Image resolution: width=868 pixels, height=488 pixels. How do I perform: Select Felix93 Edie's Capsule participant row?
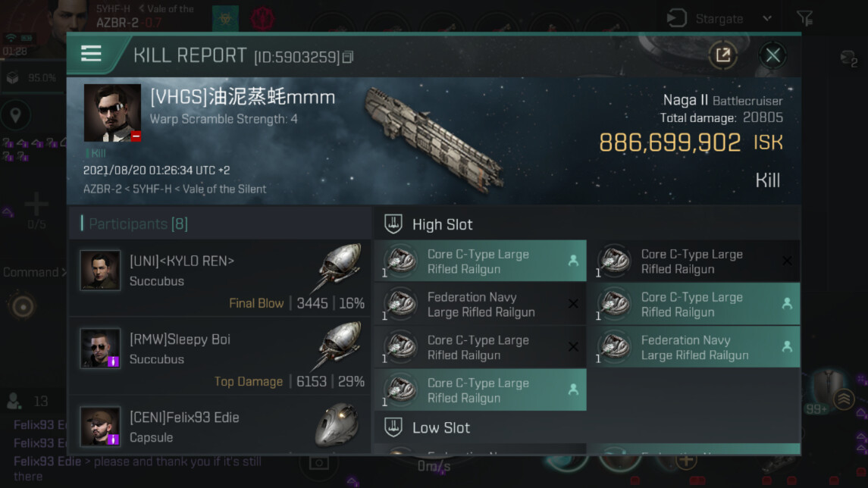click(220, 426)
